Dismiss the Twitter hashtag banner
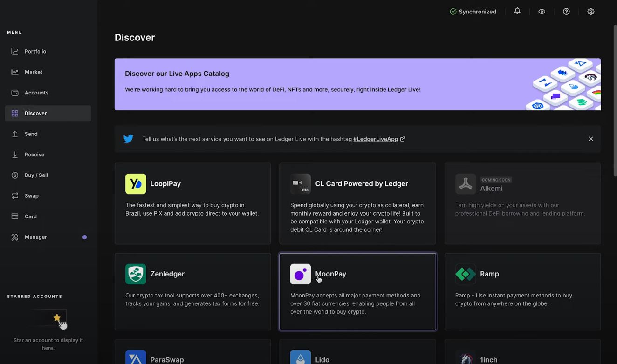This screenshot has width=617, height=364. pos(590,139)
